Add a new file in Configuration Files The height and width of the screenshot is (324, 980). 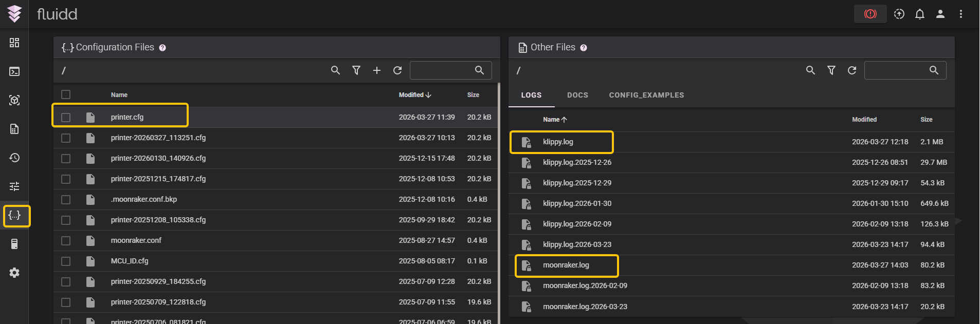click(x=376, y=70)
